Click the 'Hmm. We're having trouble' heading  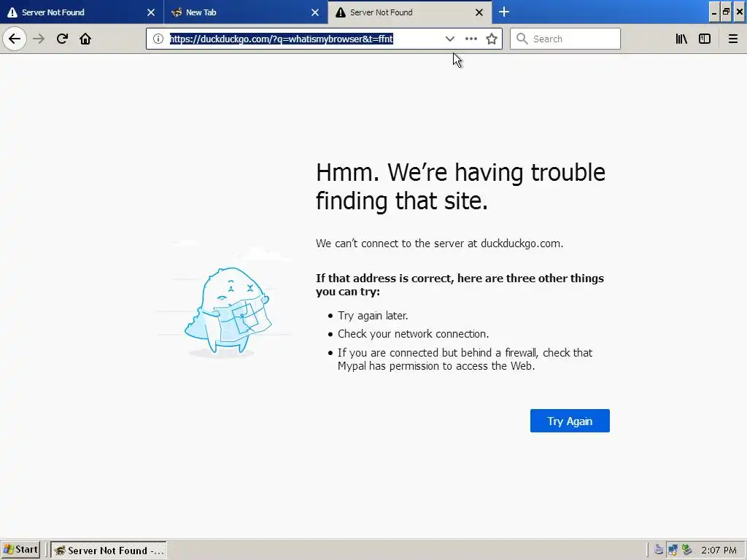460,186
